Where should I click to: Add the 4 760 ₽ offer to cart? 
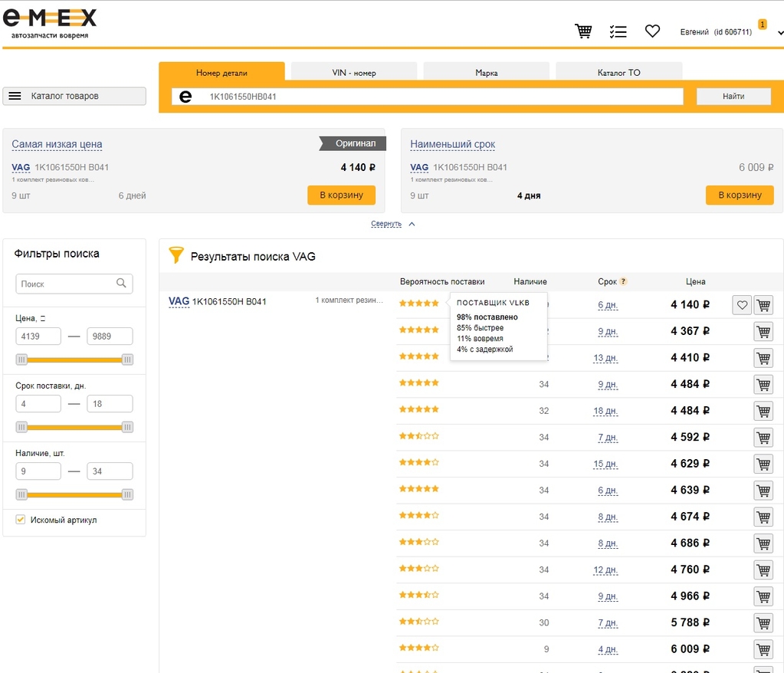(763, 570)
